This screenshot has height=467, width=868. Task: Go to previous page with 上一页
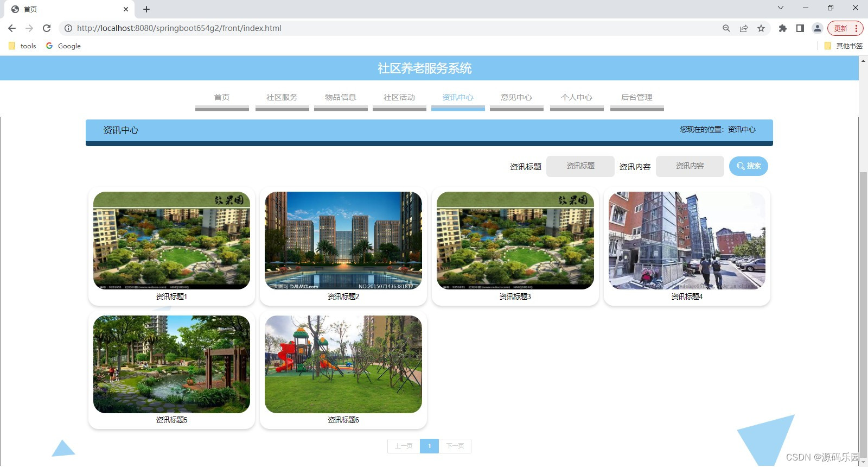coord(404,446)
